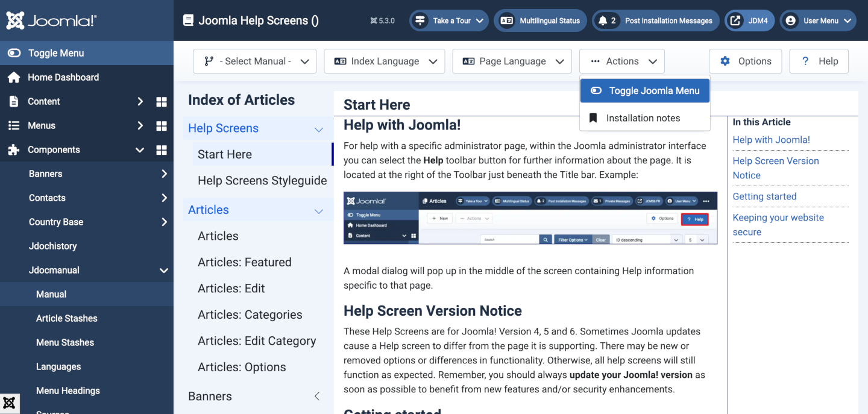The image size is (868, 414).
Task: Click the Components puzzle icon in sidebar
Action: 13,149
